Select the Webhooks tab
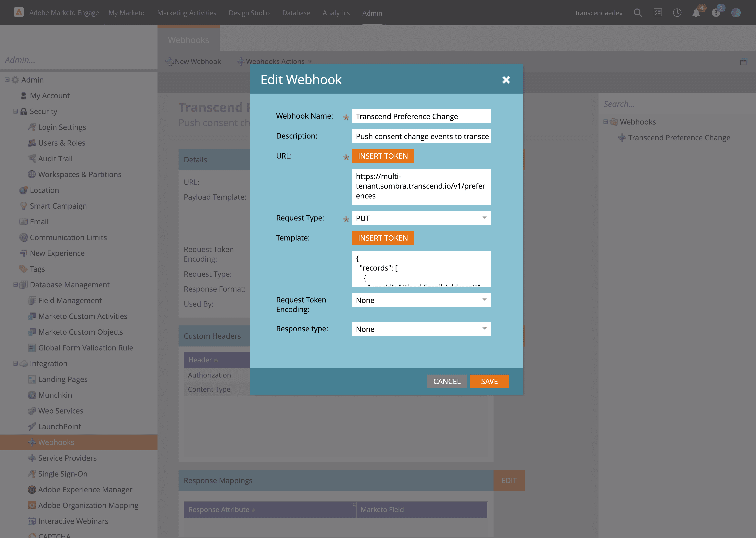 coord(188,40)
